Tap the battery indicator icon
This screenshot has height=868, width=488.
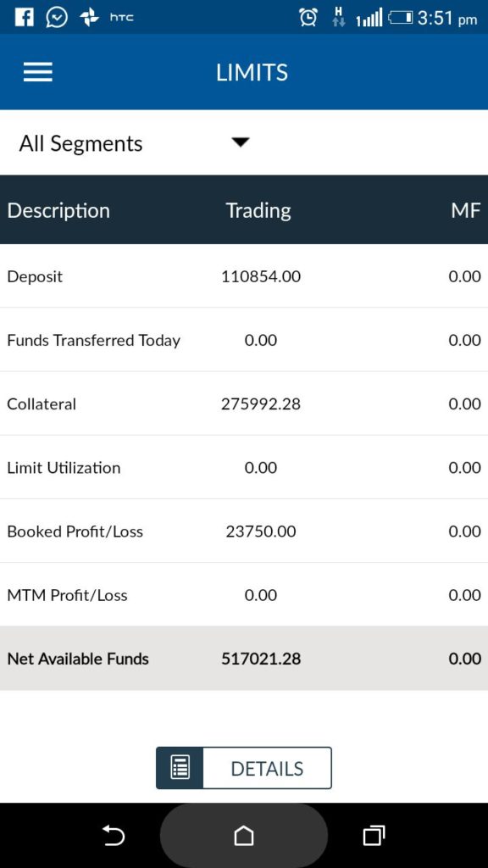pyautogui.click(x=401, y=19)
